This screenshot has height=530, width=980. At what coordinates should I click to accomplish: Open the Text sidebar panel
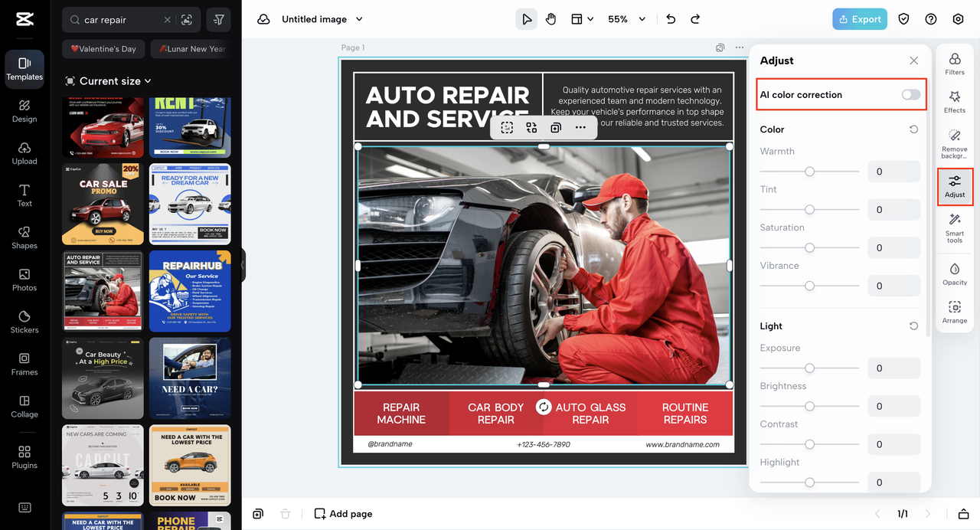click(24, 195)
